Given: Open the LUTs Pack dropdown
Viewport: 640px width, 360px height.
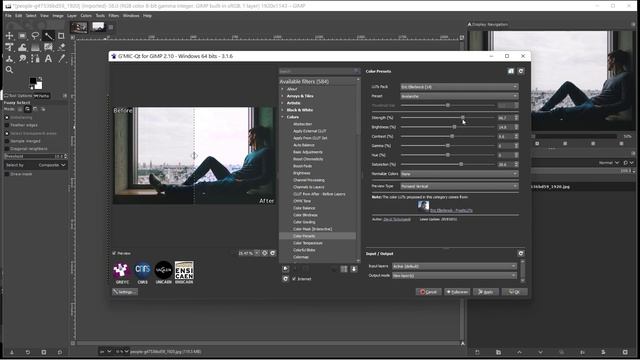Looking at the screenshot, I should point(459,87).
